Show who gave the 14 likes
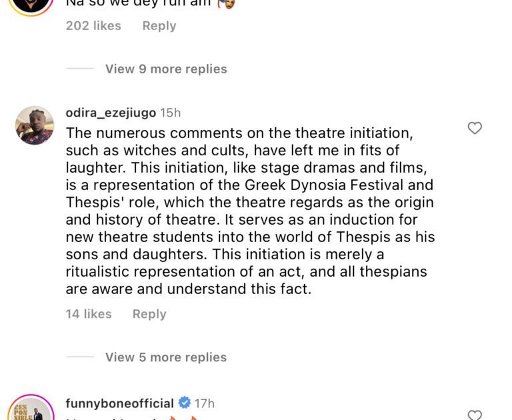Viewport: 512px width, 420px height. [x=89, y=314]
